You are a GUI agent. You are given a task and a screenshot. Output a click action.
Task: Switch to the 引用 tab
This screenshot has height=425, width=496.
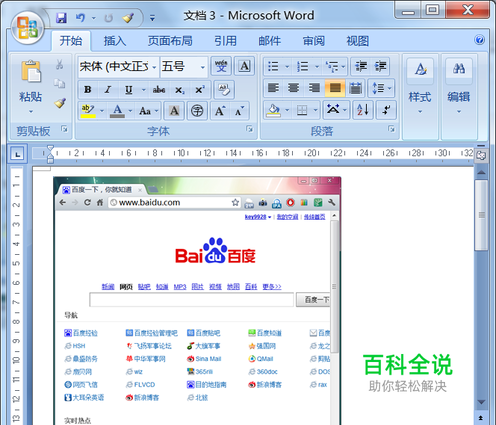225,41
